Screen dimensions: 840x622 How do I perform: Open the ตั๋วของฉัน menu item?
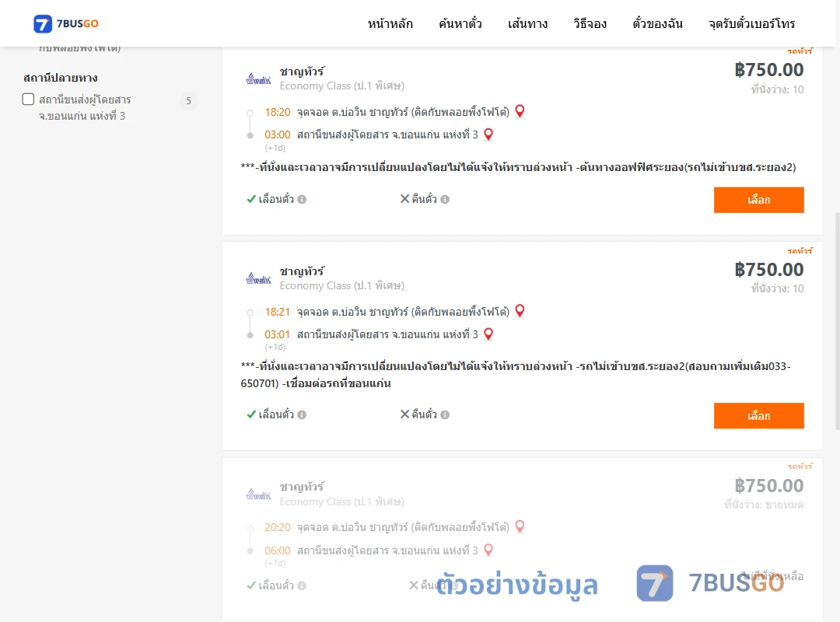657,23
